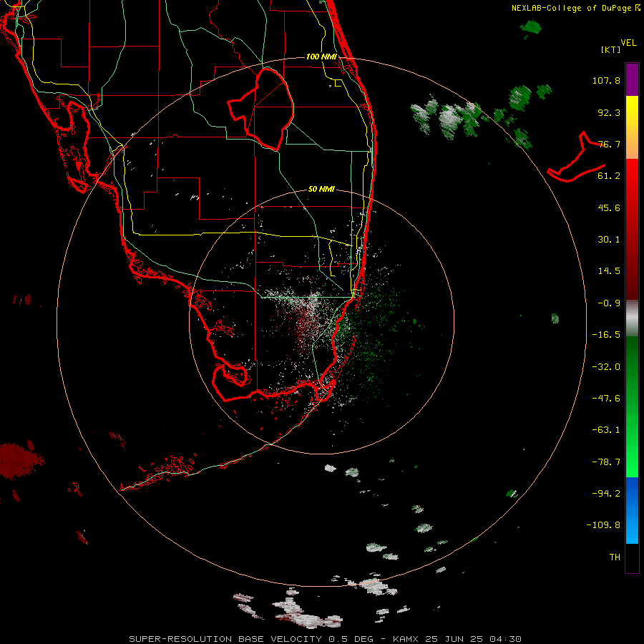Screen dimensions: 644x644
Task: Select the -78.7 scale value
Action: pos(606,462)
